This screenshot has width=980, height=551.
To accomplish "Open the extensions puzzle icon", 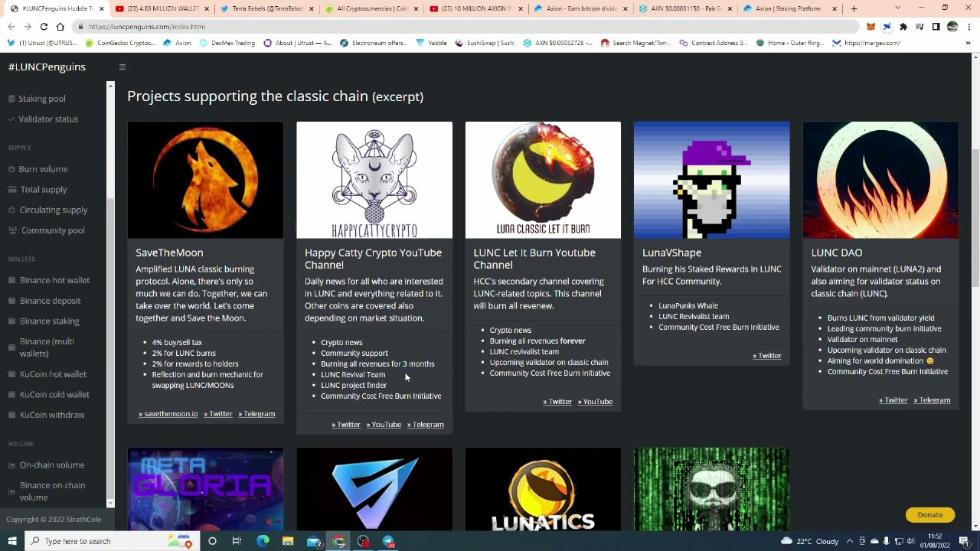I will click(903, 27).
